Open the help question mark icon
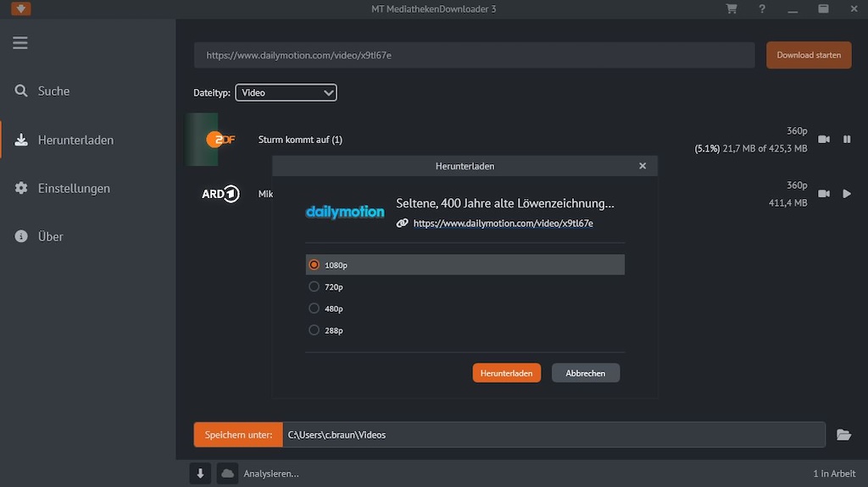868x487 pixels. 762,9
